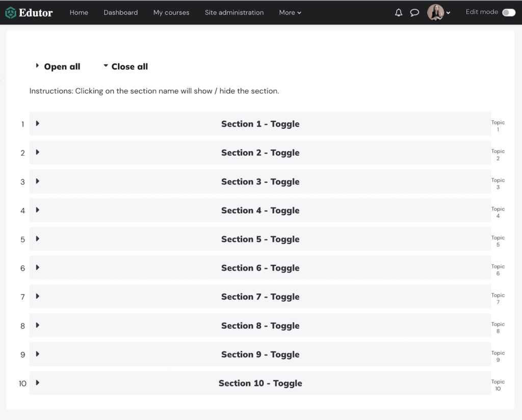Enable the Edit mode switch
The image size is (522, 420).
pos(508,13)
